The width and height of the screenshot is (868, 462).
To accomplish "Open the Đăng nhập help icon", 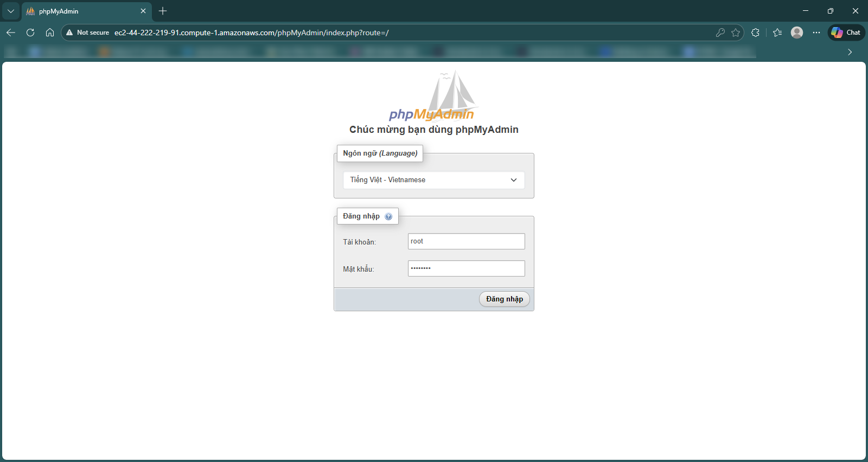I will pyautogui.click(x=388, y=216).
